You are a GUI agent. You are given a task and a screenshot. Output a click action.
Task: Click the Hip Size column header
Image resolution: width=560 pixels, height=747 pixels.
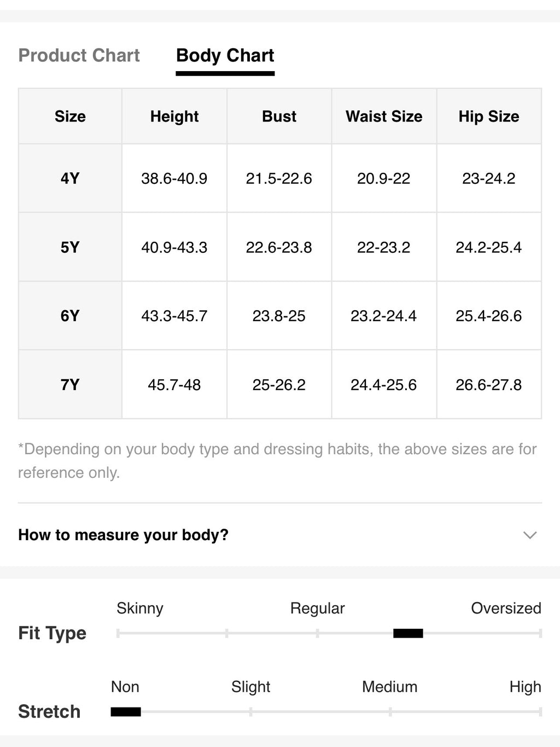[489, 117]
